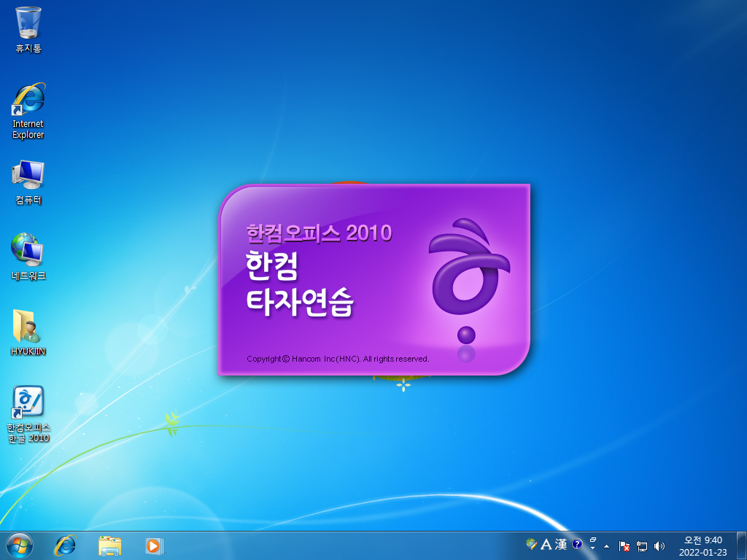Select the 한컴오피스 한글 2010 shortcut
This screenshot has height=560, width=747.
point(28,414)
